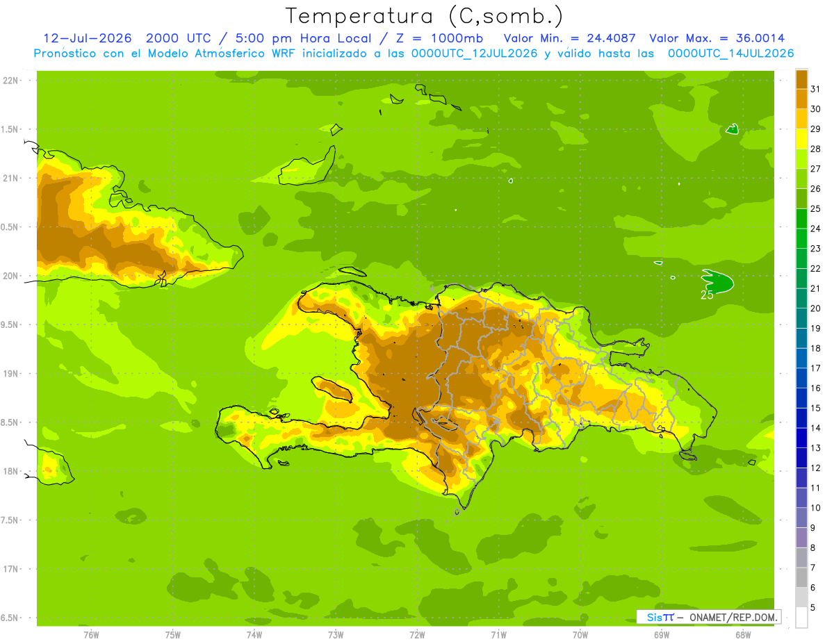Click the "17N" latitude label

click(x=10, y=570)
